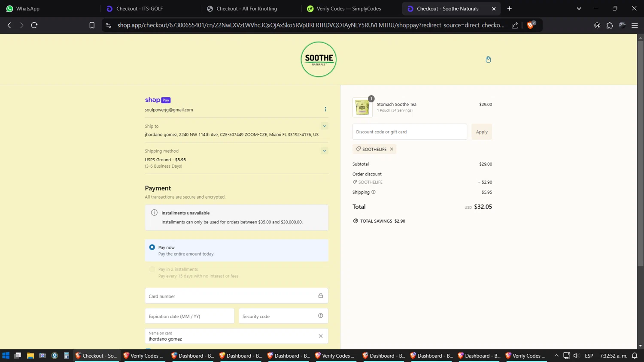
Task: Click the discount code or gift card field
Action: point(410,132)
